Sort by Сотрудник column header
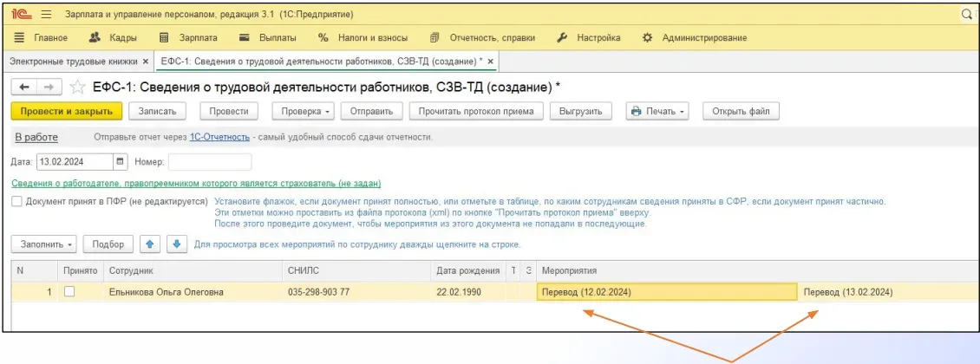980x364 pixels. click(x=193, y=271)
